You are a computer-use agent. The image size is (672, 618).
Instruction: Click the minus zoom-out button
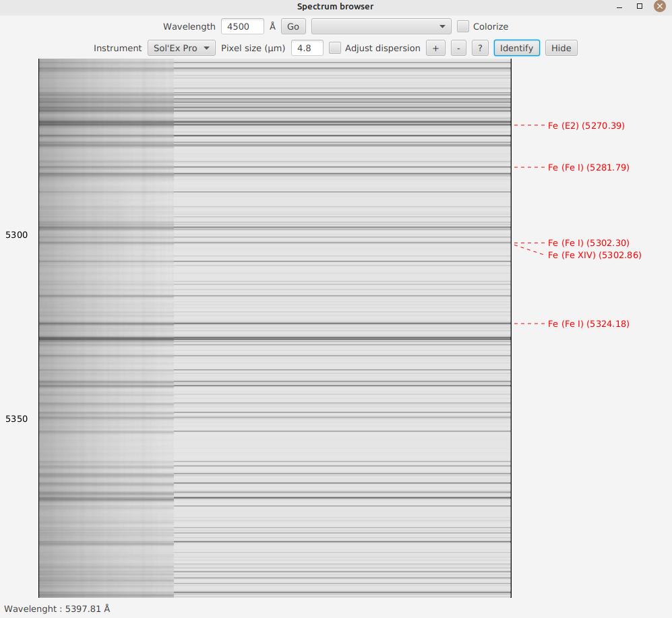458,48
